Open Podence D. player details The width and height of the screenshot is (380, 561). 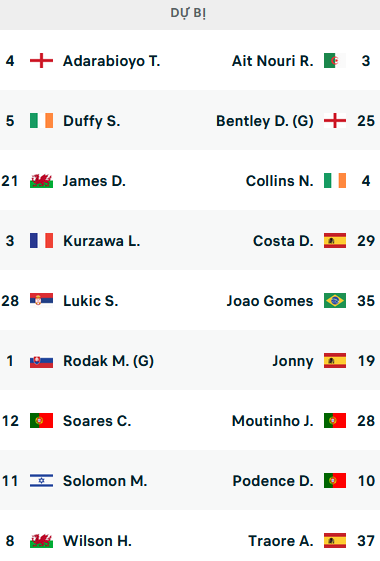pos(273,480)
